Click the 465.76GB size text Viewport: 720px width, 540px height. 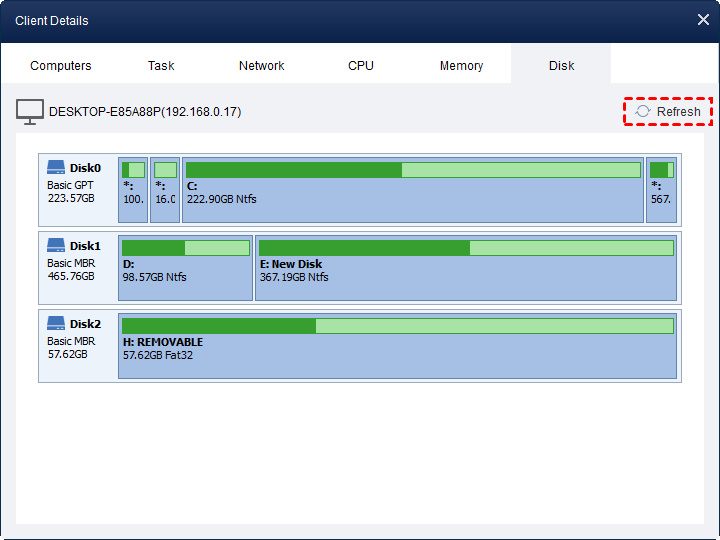(71, 276)
